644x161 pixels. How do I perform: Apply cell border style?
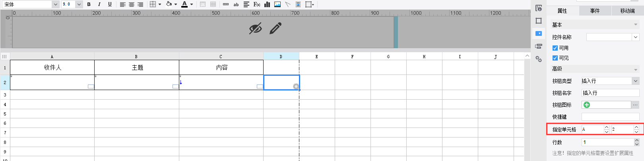(x=153, y=4)
